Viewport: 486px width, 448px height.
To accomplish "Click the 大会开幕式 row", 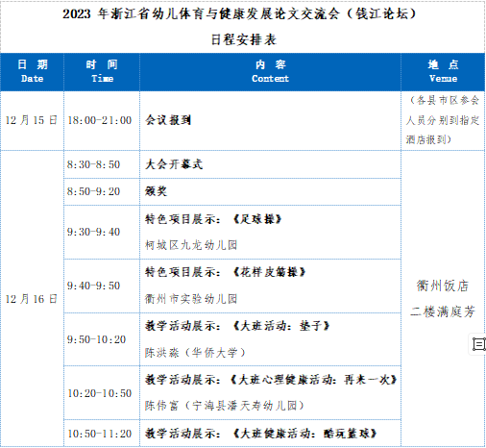I will point(232,164).
